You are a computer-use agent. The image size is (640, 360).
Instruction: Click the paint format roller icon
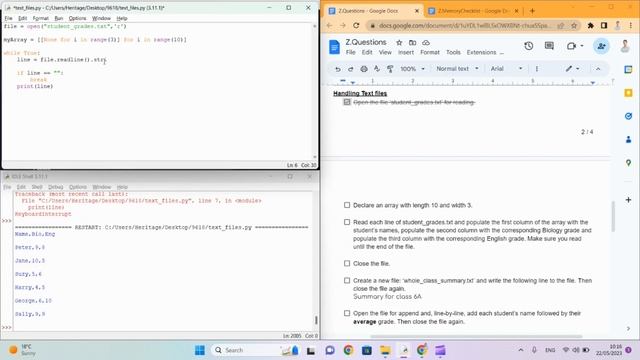[x=390, y=69]
